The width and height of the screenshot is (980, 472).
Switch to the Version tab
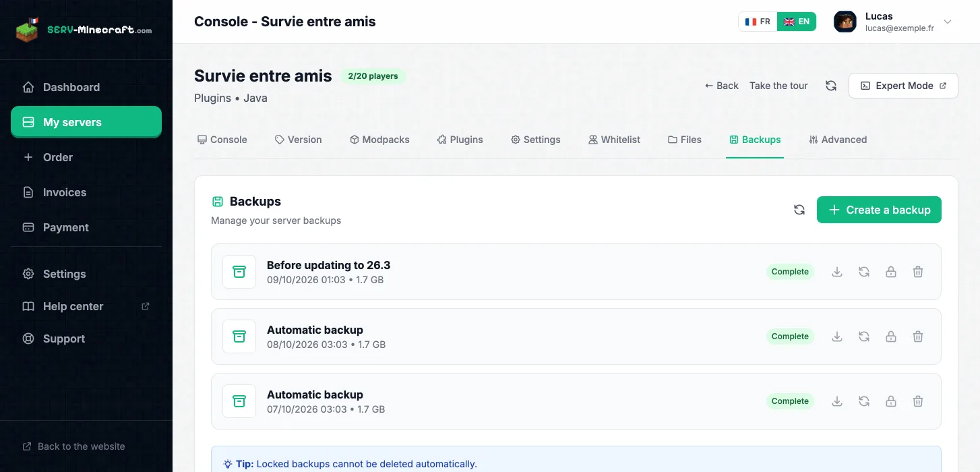tap(299, 140)
